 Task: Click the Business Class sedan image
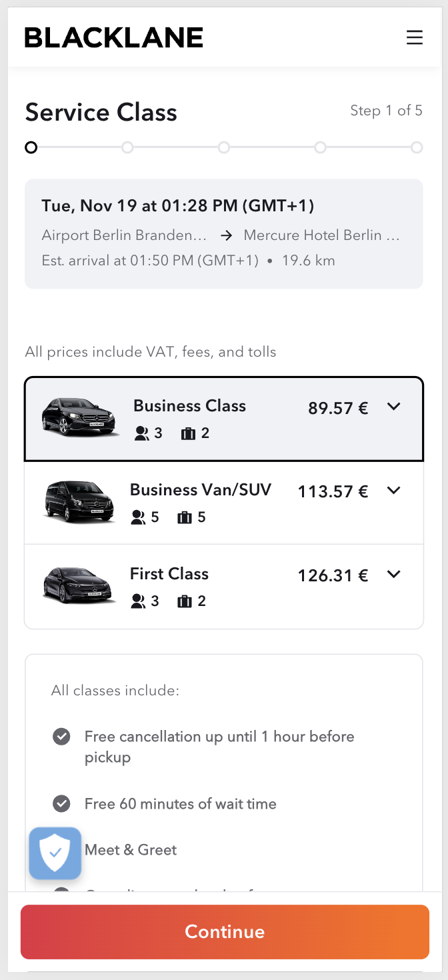(x=78, y=417)
